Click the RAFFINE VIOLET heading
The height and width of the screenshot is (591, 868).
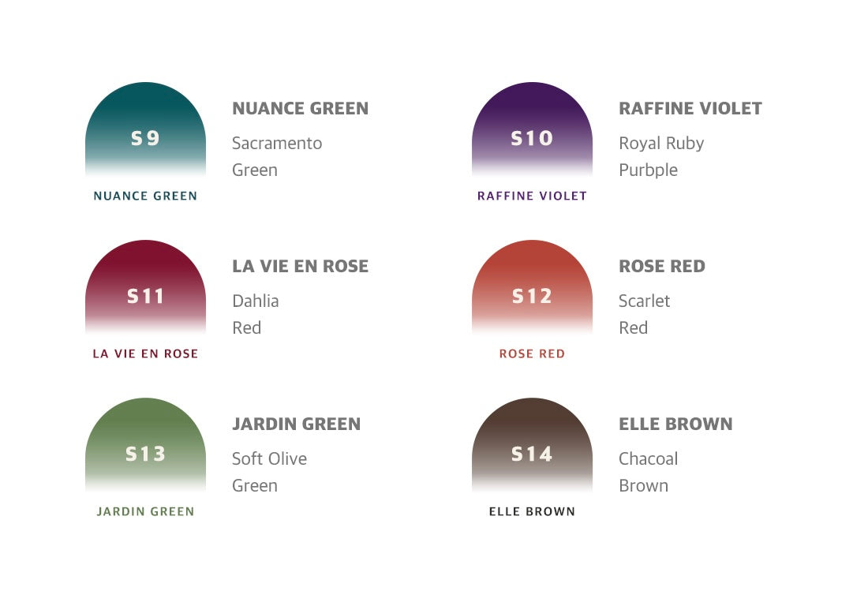(x=690, y=109)
